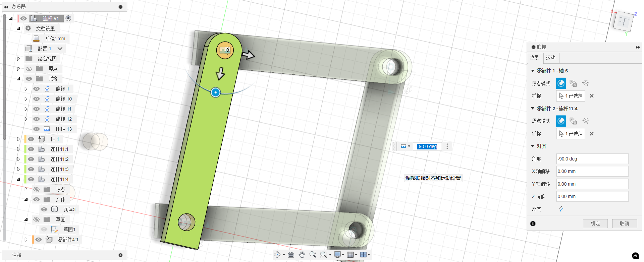
Task: Open Viewports layout icon
Action: click(363, 255)
